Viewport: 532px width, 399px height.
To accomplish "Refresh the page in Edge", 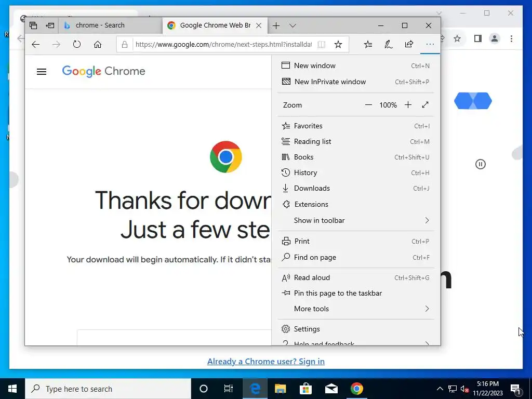I will [x=77, y=44].
